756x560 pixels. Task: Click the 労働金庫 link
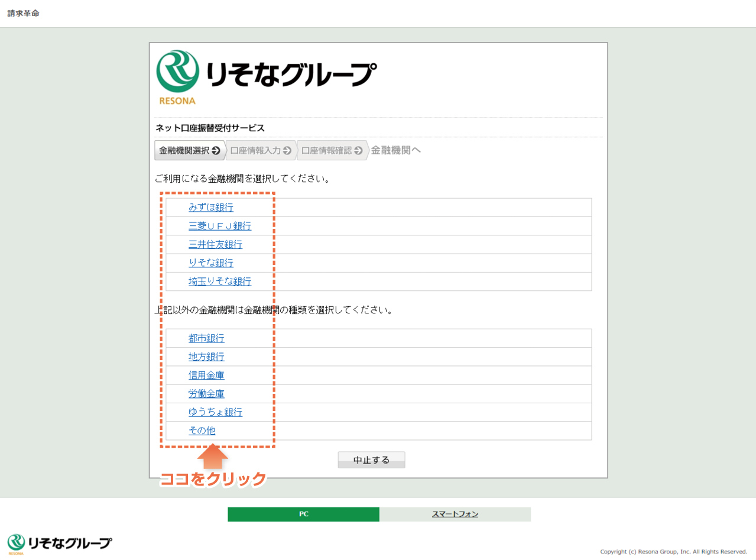[x=206, y=394]
